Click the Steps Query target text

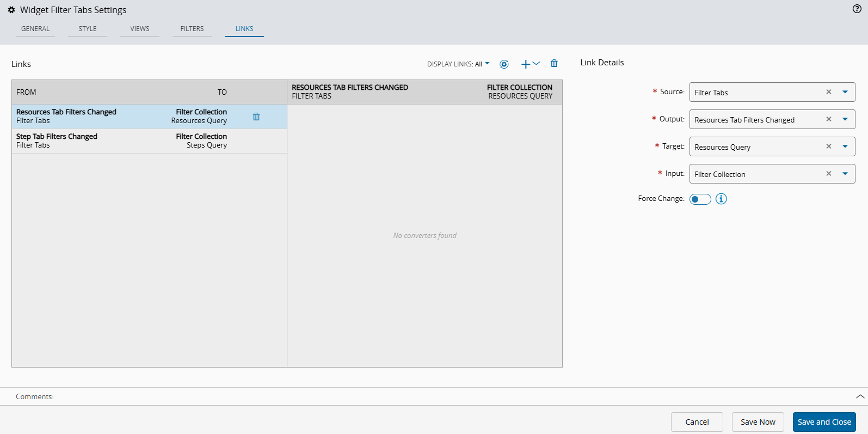[207, 145]
